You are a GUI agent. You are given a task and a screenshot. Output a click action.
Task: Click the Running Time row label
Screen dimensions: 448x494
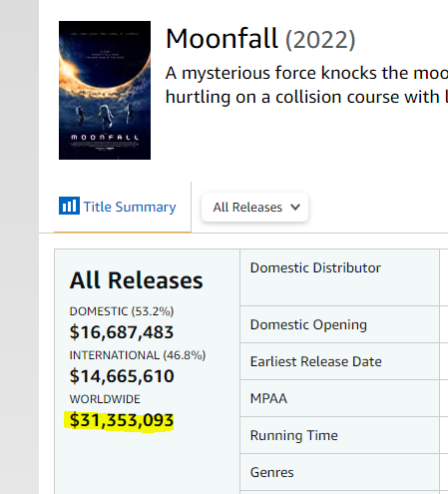(x=293, y=435)
